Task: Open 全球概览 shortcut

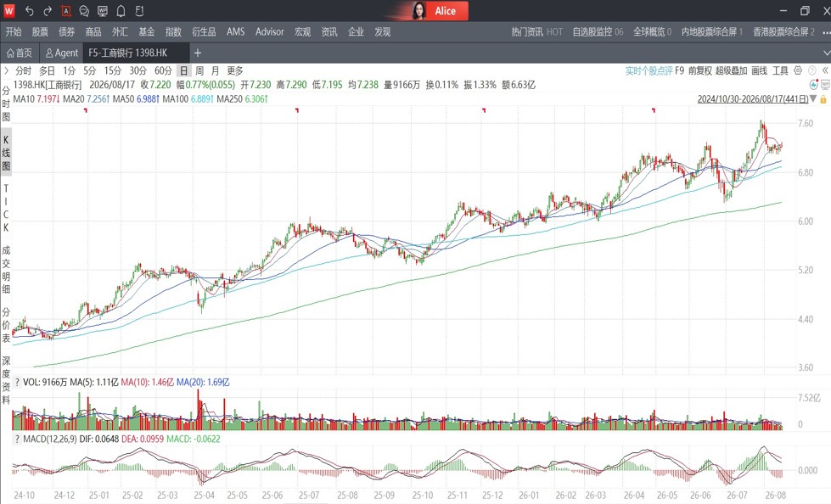Action: coord(653,31)
